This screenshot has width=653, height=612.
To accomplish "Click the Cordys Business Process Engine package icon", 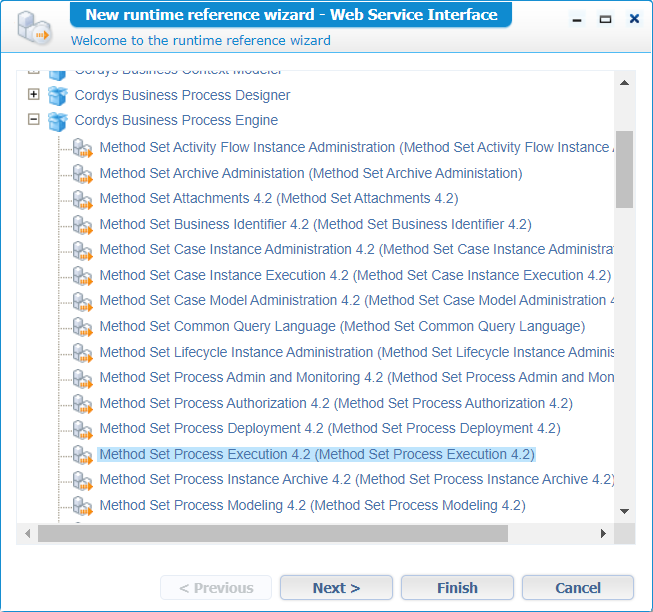I will coord(58,121).
